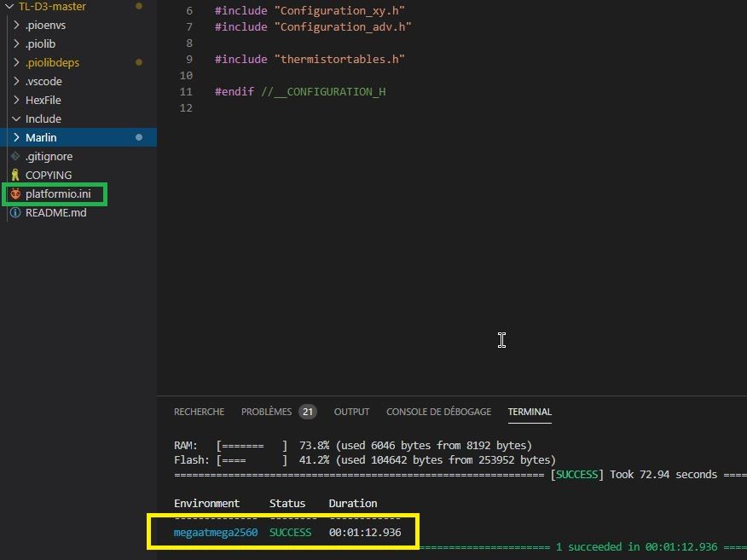Click the 00:01:12.936 duration value in table

click(365, 533)
